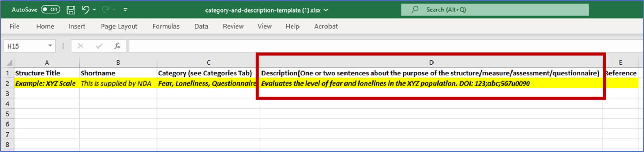Click the Enter checkmark in formula bar
The image size is (644, 152).
(x=99, y=46)
